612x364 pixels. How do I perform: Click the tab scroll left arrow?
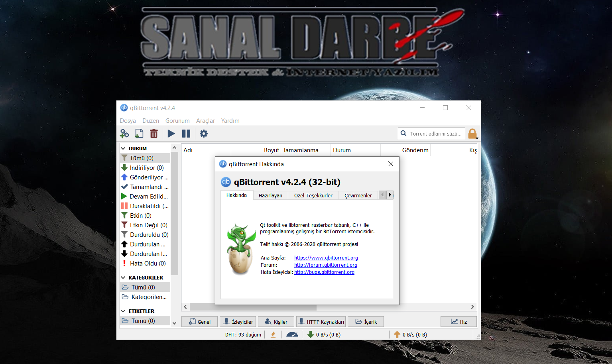point(383,195)
